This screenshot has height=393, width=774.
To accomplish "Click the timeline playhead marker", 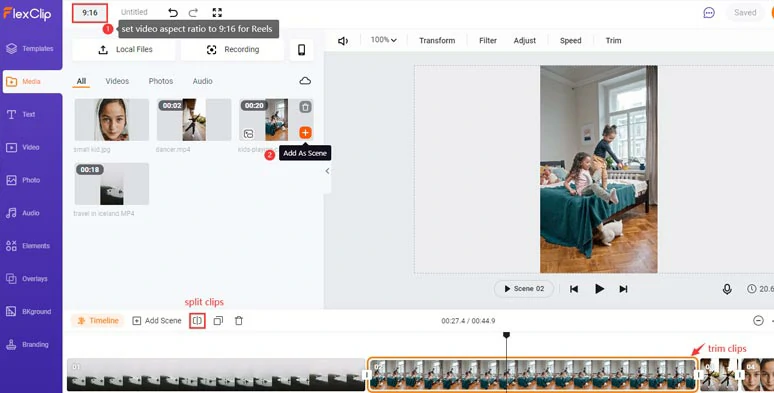I will click(506, 335).
